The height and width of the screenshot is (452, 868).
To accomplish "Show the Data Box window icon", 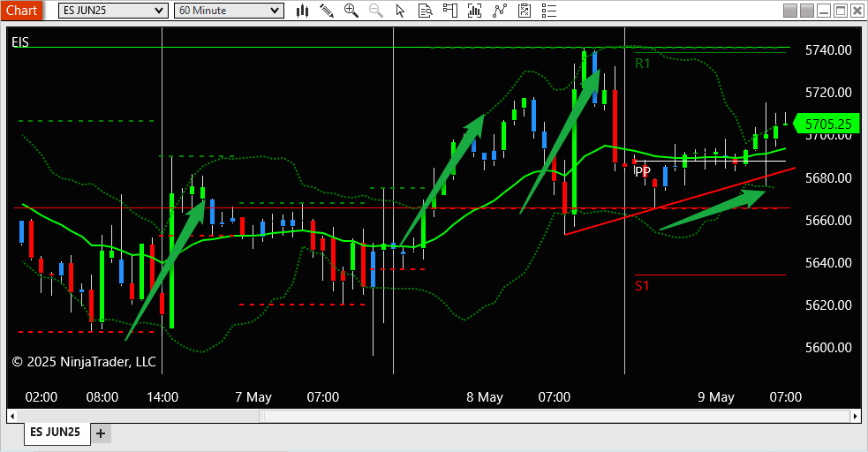I will coord(425,11).
